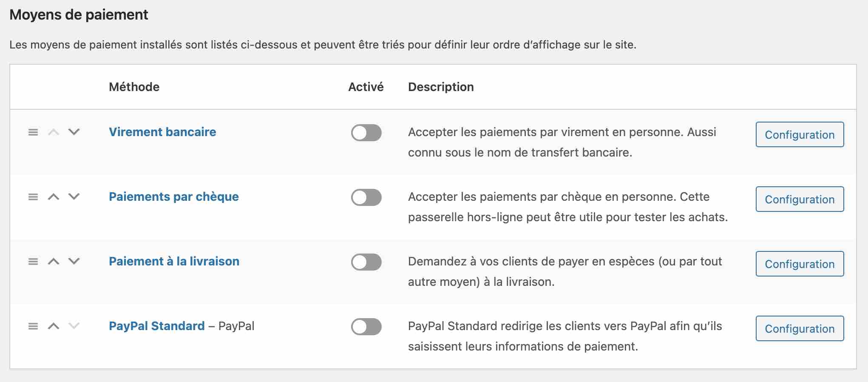This screenshot has width=868, height=382.
Task: Enable the Virement bancaire toggle
Action: pos(366,133)
